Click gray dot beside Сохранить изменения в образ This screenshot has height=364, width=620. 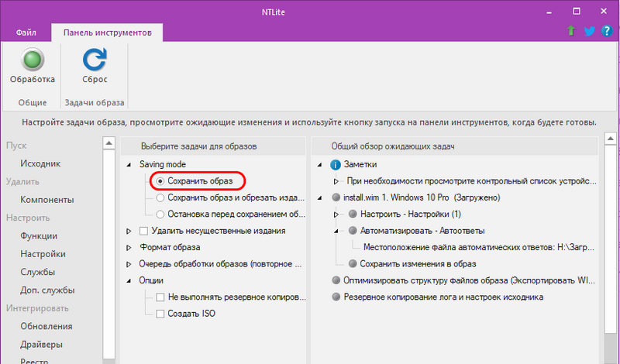pos(353,263)
